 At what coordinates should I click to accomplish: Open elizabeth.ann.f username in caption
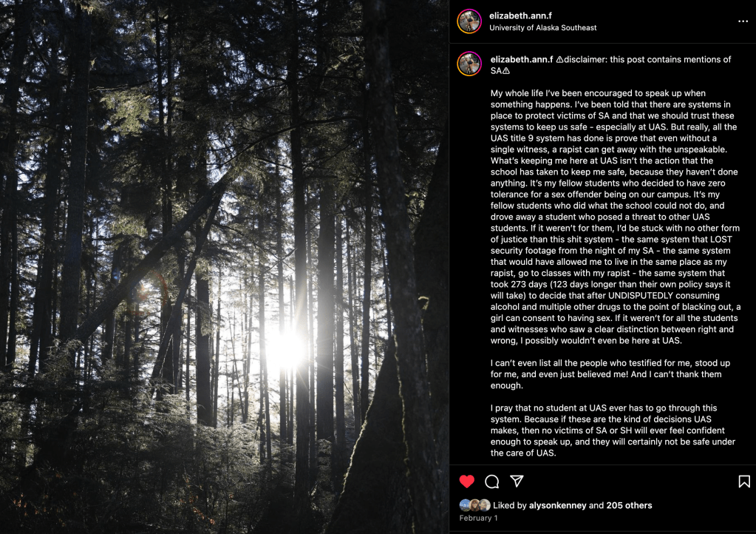(521, 59)
